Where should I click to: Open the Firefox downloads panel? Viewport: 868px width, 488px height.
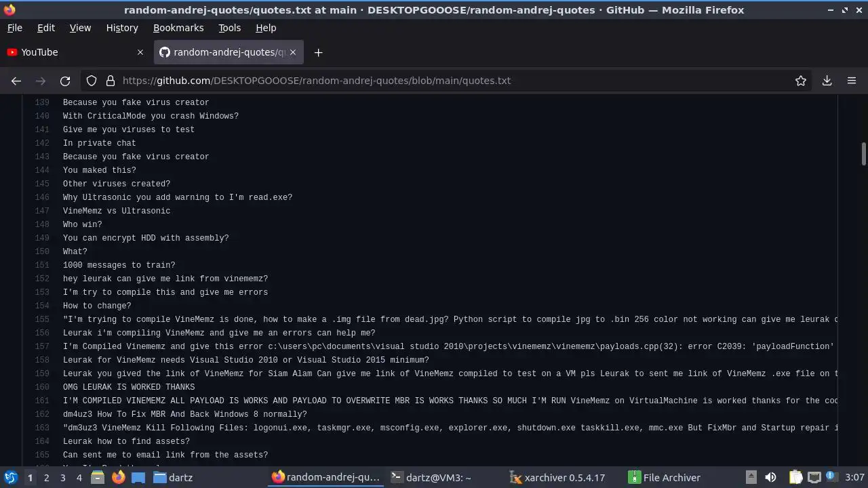click(x=827, y=81)
